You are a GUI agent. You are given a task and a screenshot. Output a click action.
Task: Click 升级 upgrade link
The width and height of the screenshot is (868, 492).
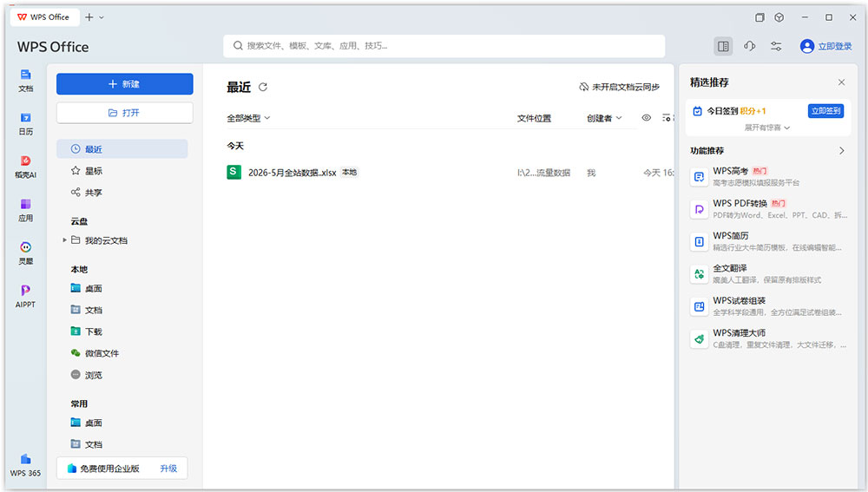168,469
